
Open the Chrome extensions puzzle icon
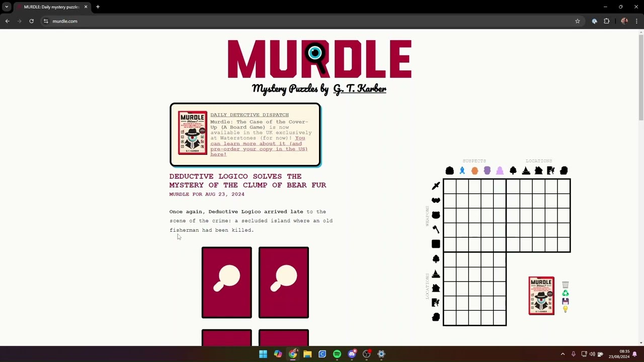(x=606, y=21)
